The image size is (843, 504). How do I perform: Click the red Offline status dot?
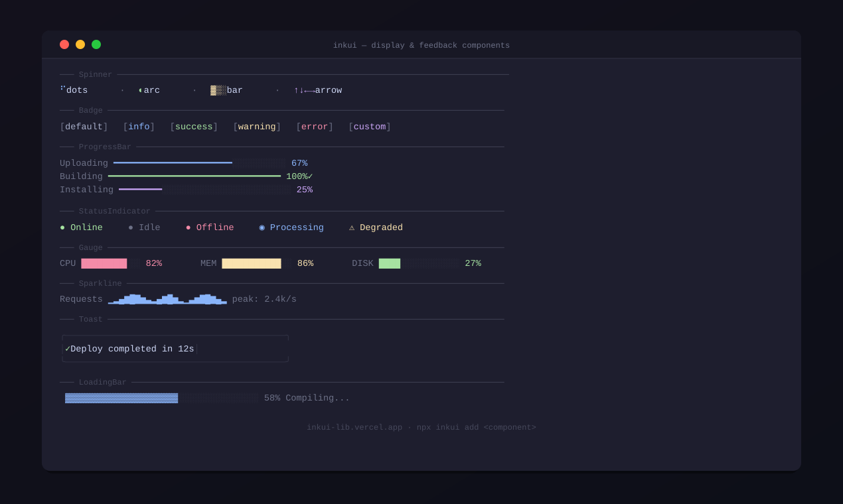(x=189, y=227)
